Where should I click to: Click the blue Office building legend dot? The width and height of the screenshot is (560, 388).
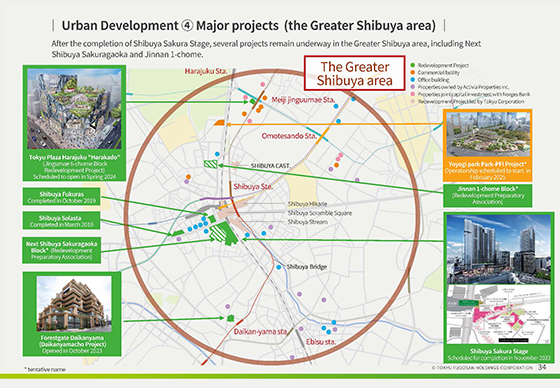tap(412, 80)
